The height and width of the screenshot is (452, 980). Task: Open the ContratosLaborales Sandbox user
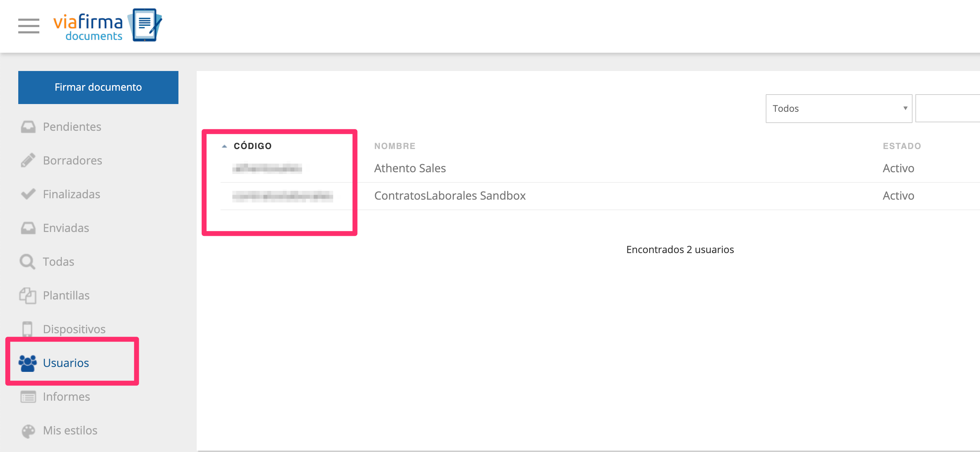pyautogui.click(x=450, y=196)
